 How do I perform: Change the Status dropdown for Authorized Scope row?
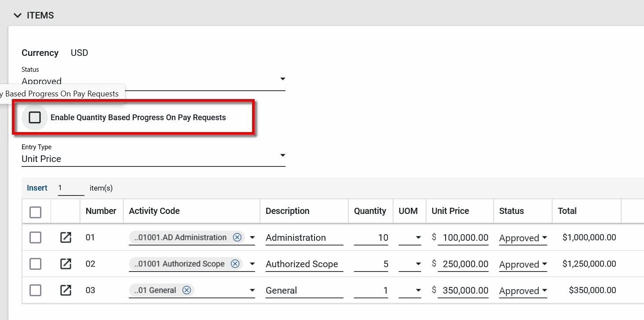(x=523, y=265)
